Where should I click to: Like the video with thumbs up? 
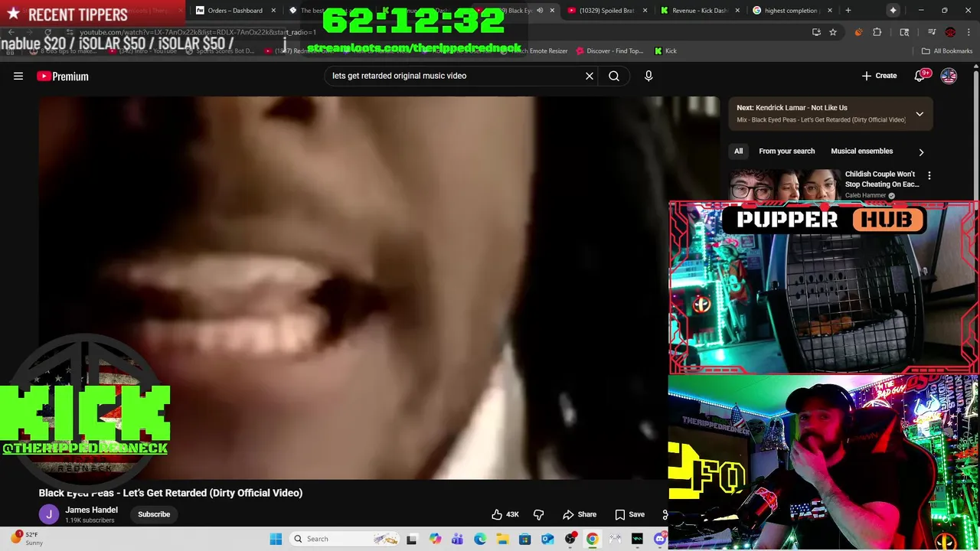pos(505,514)
